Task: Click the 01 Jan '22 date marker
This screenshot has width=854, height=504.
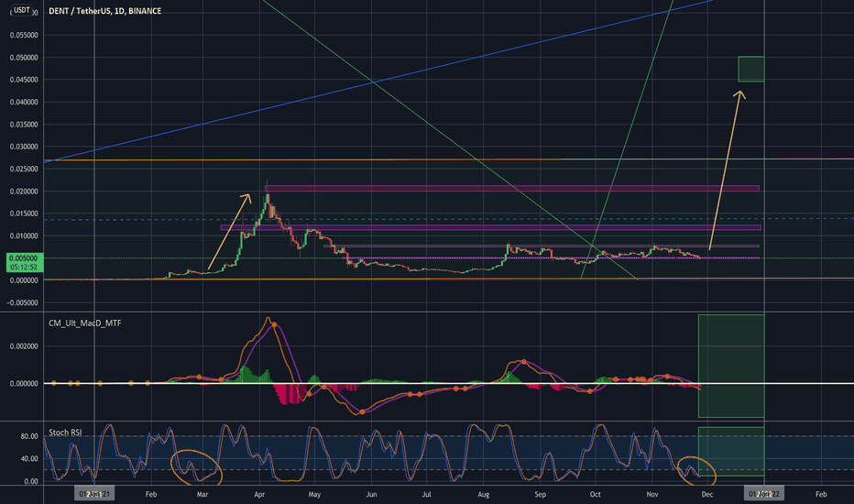Action: pos(764,494)
